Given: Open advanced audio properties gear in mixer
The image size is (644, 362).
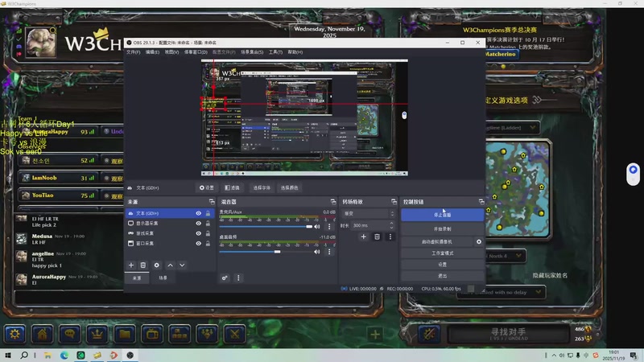Looking at the screenshot, I should pos(225,278).
